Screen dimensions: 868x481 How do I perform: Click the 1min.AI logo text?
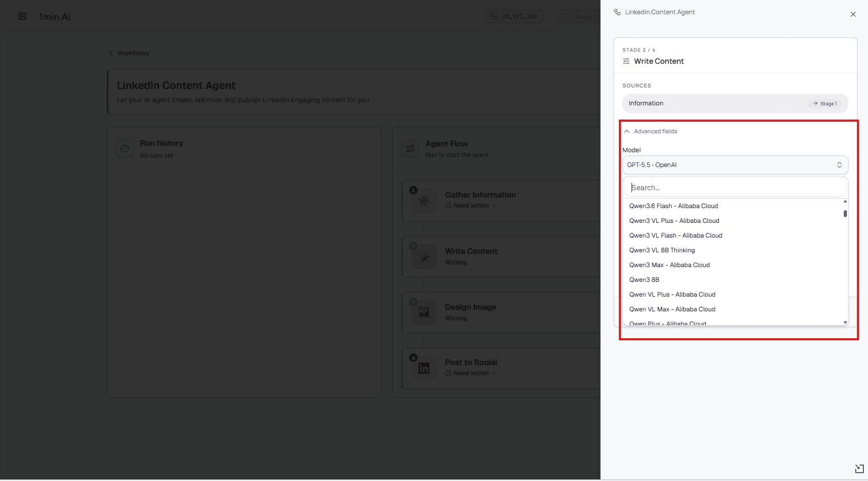point(54,17)
